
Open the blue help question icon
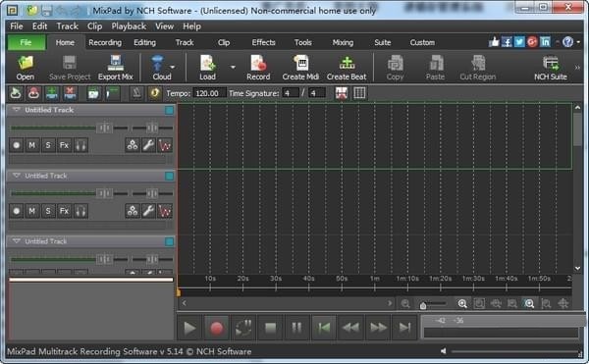pyautogui.click(x=567, y=41)
